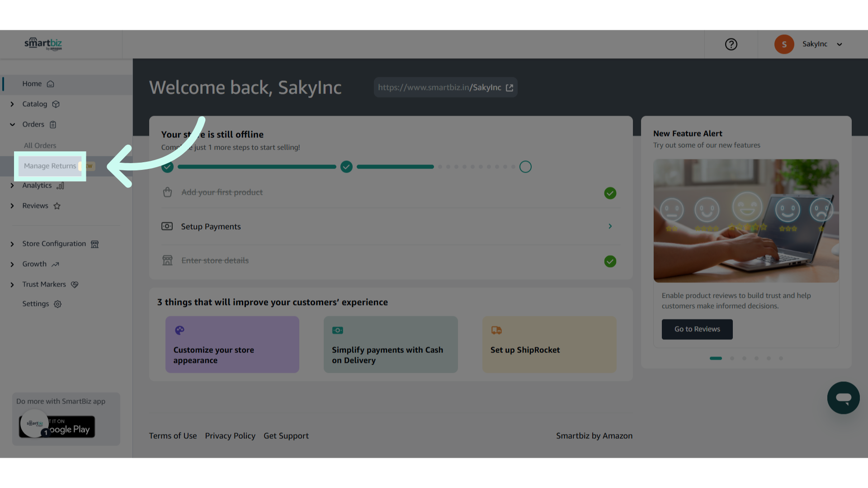Viewport: 868px width, 488px height.
Task: Click the shopping bag icon for first product
Action: 167,192
